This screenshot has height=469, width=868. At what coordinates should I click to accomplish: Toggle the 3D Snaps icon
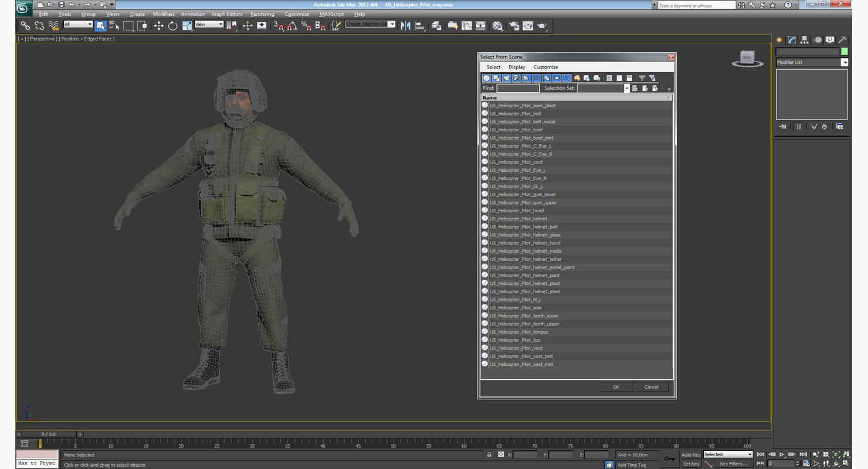click(279, 26)
